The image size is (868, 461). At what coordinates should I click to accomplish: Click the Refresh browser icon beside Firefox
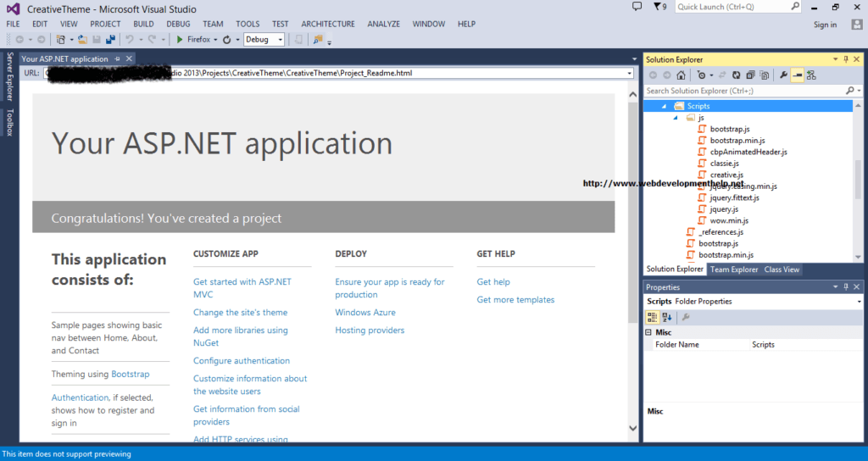227,40
